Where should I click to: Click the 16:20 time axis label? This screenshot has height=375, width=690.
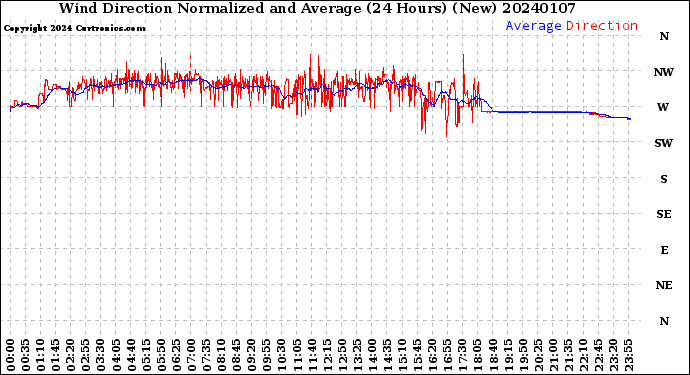click(x=433, y=355)
